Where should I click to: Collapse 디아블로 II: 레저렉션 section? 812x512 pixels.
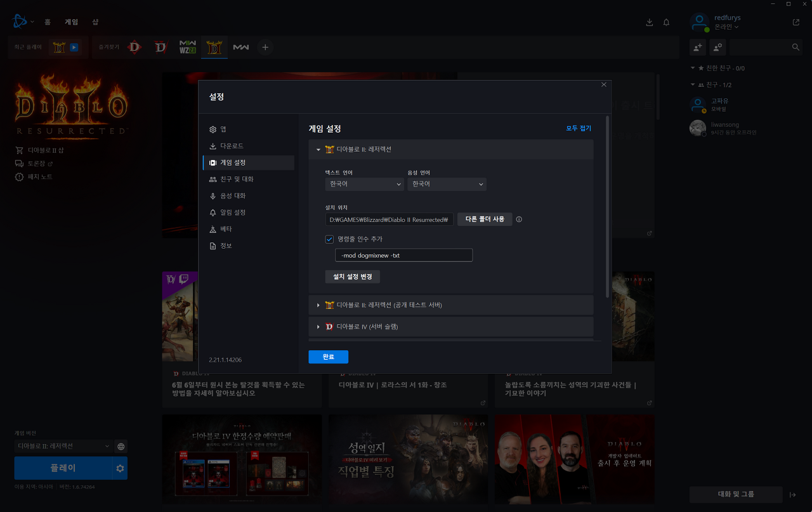point(450,150)
